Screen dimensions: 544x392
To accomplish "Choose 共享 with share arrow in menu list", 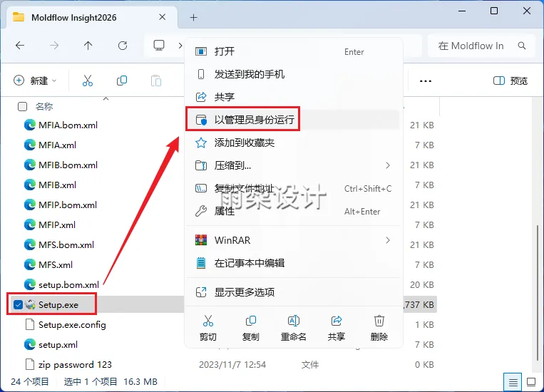I will pyautogui.click(x=293, y=97).
